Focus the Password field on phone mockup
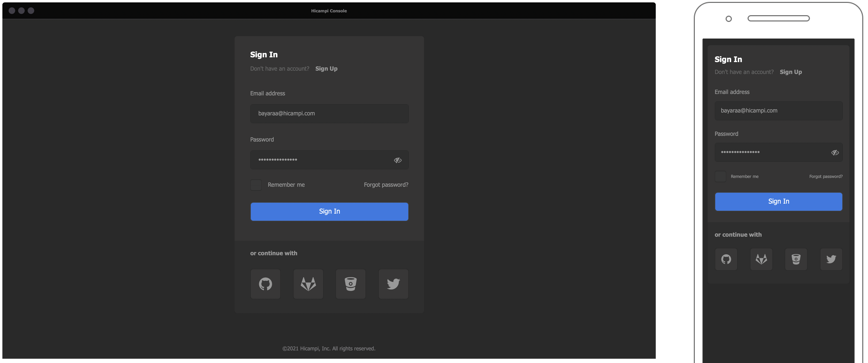 tap(772, 152)
